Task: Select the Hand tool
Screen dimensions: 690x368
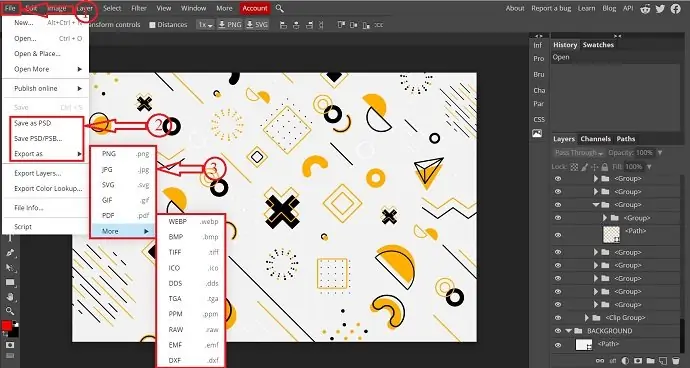Action: pyautogui.click(x=10, y=297)
